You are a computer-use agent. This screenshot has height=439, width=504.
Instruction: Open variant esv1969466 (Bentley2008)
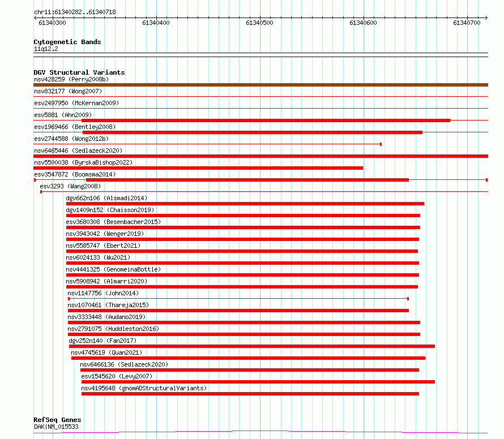75,127
